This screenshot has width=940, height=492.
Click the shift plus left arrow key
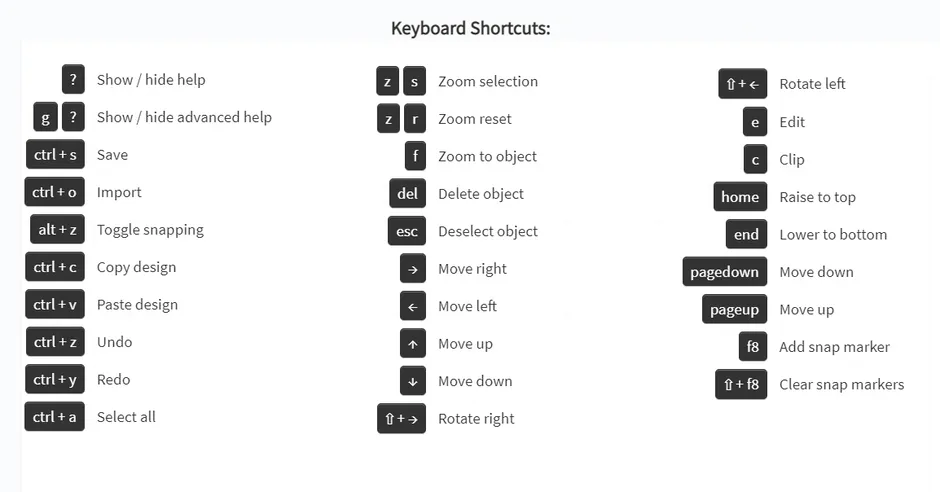click(742, 84)
